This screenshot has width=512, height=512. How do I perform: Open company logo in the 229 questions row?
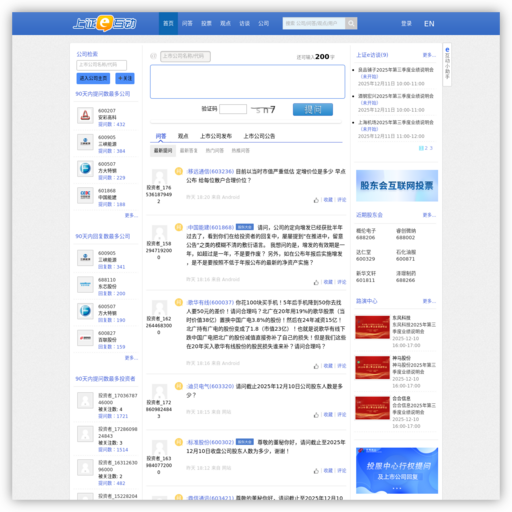[x=85, y=169]
